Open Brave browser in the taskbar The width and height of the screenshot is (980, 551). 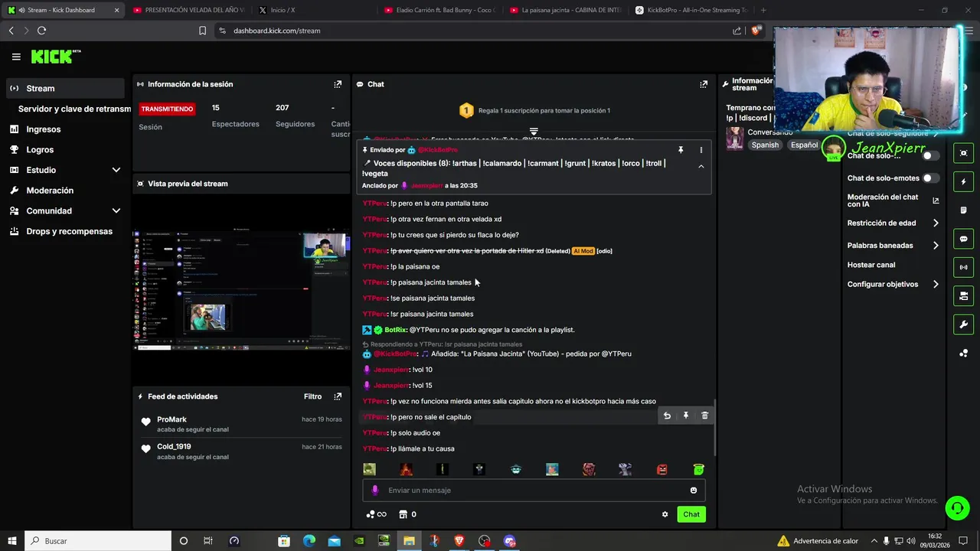[459, 540]
